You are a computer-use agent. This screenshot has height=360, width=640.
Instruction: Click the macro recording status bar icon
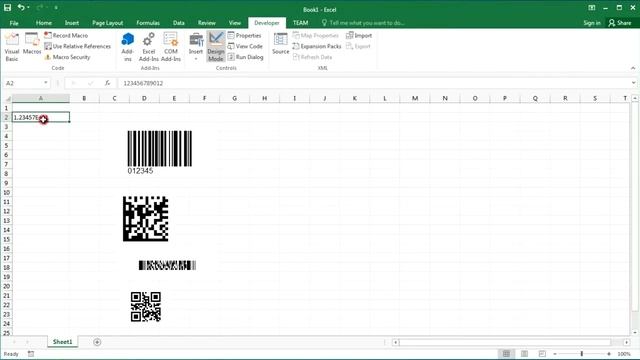(x=31, y=354)
